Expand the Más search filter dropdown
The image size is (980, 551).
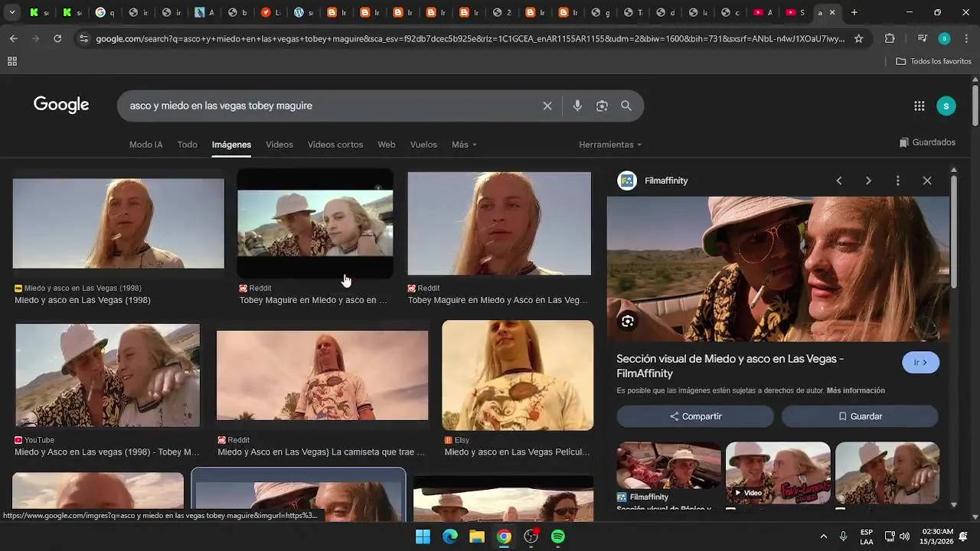464,145
